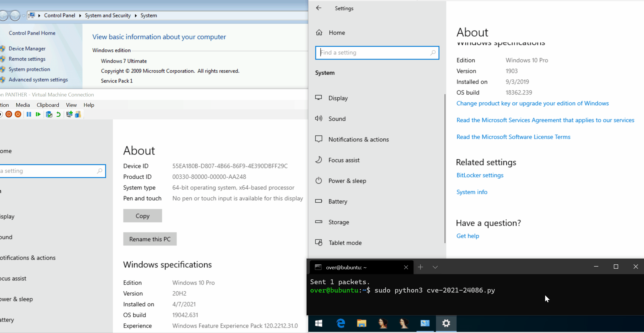This screenshot has width=644, height=333.
Task: Go back using Settings back arrow
Action: tap(319, 8)
